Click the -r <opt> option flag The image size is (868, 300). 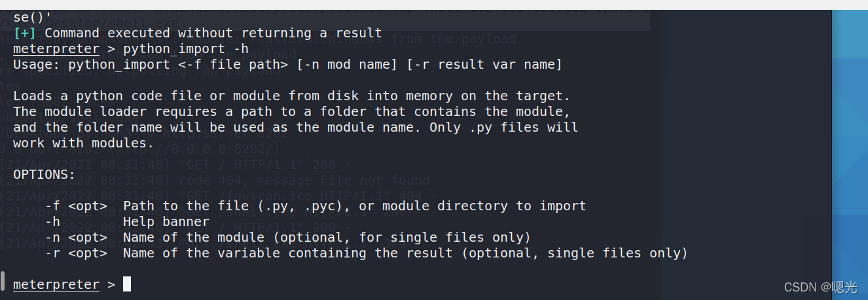(76, 253)
